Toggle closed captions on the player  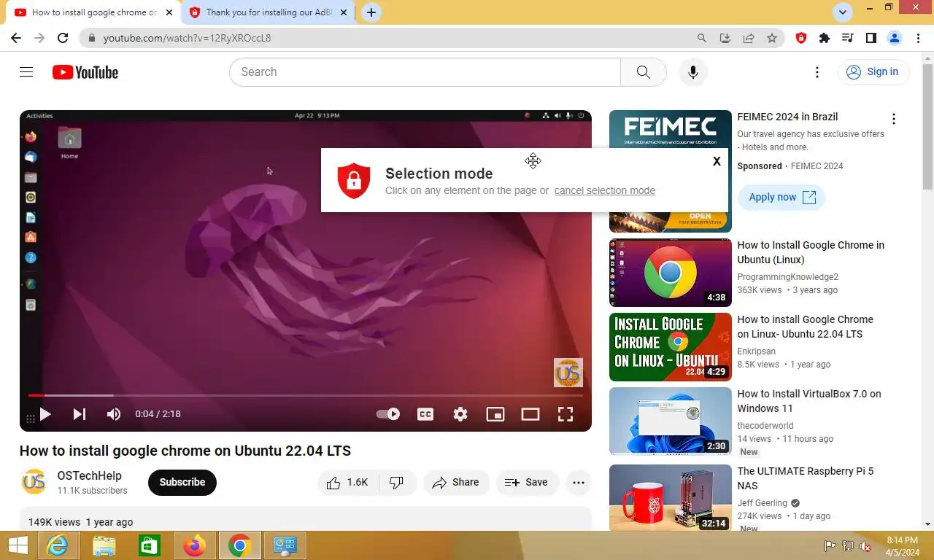(425, 414)
